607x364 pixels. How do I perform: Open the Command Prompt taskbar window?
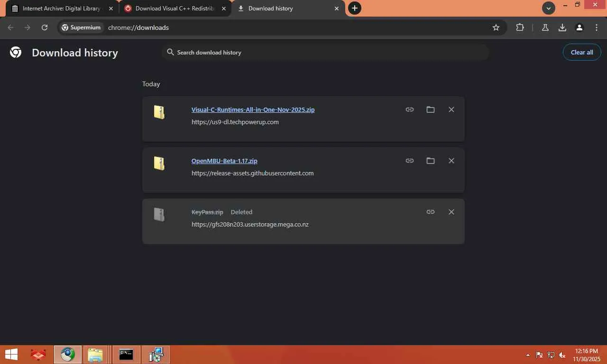point(126,355)
